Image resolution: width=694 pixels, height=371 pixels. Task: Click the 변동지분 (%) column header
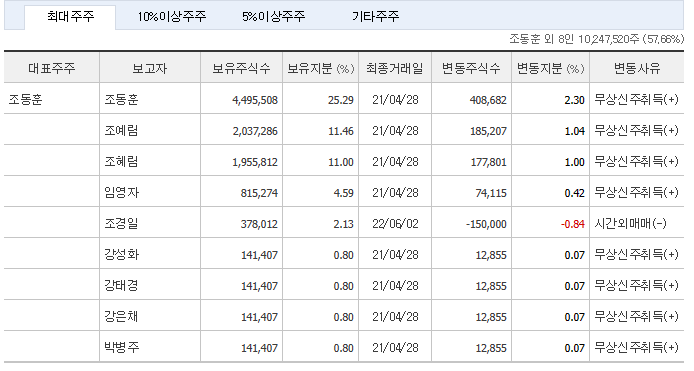pyautogui.click(x=551, y=68)
